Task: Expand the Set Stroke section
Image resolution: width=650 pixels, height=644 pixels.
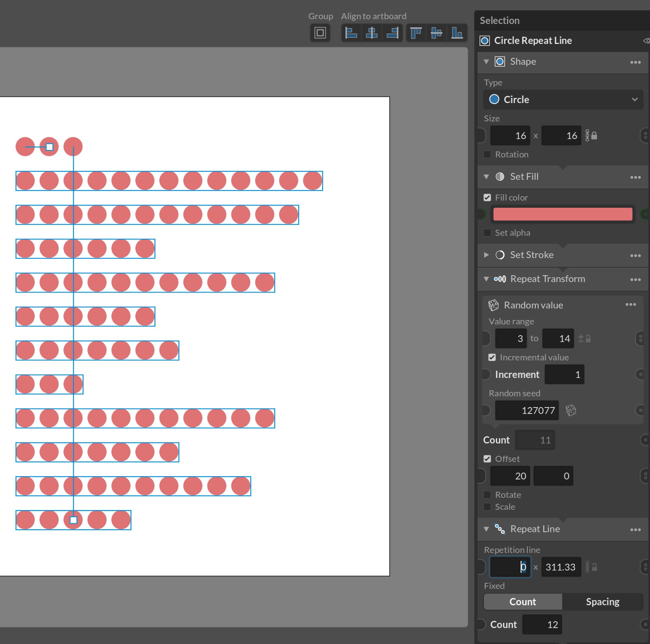Action: [486, 255]
